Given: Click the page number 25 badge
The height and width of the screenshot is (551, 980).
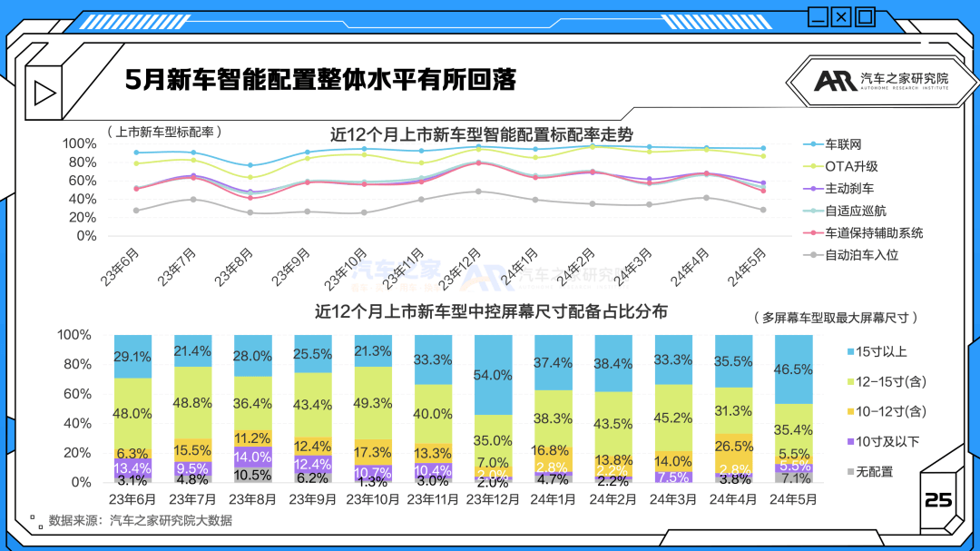Looking at the screenshot, I should coord(938,500).
